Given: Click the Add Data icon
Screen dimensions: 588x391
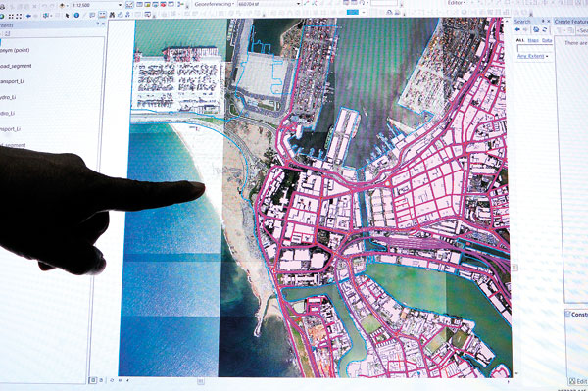Looking at the screenshot, I should point(63,5).
